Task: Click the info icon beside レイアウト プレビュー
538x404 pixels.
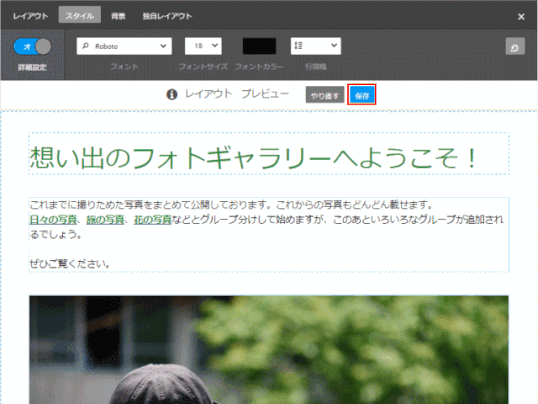Action: (172, 94)
